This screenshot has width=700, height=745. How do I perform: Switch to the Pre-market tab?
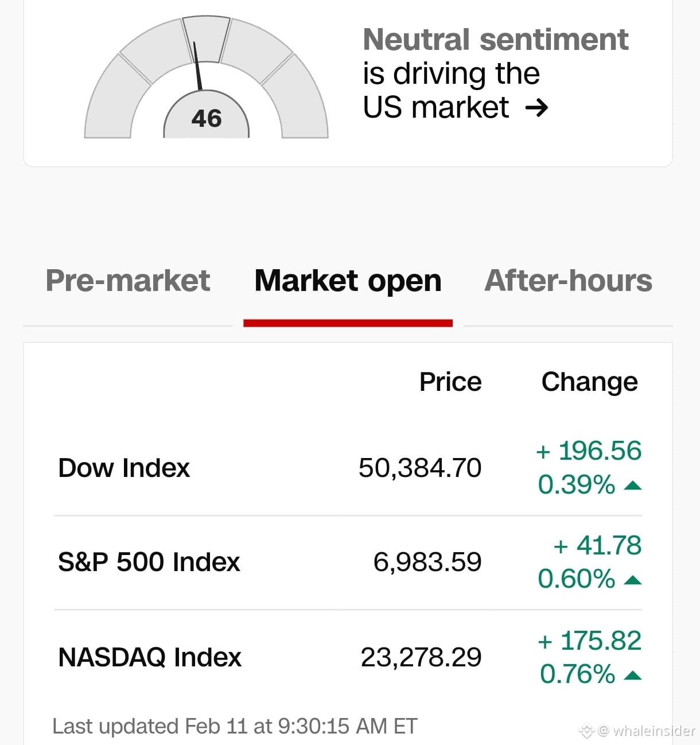(x=127, y=281)
